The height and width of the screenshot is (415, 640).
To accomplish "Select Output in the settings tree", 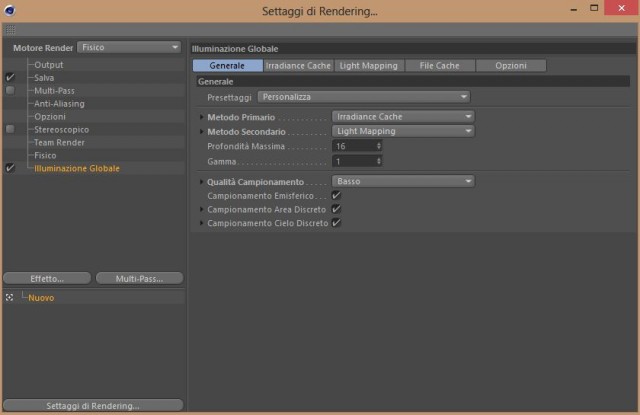I will 49,64.
